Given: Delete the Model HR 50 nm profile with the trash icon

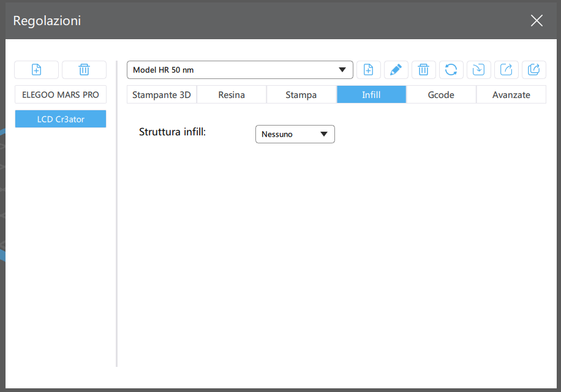Looking at the screenshot, I should point(424,70).
